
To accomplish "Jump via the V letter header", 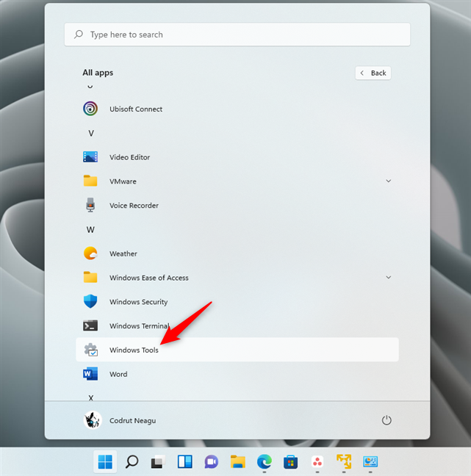I will click(91, 133).
